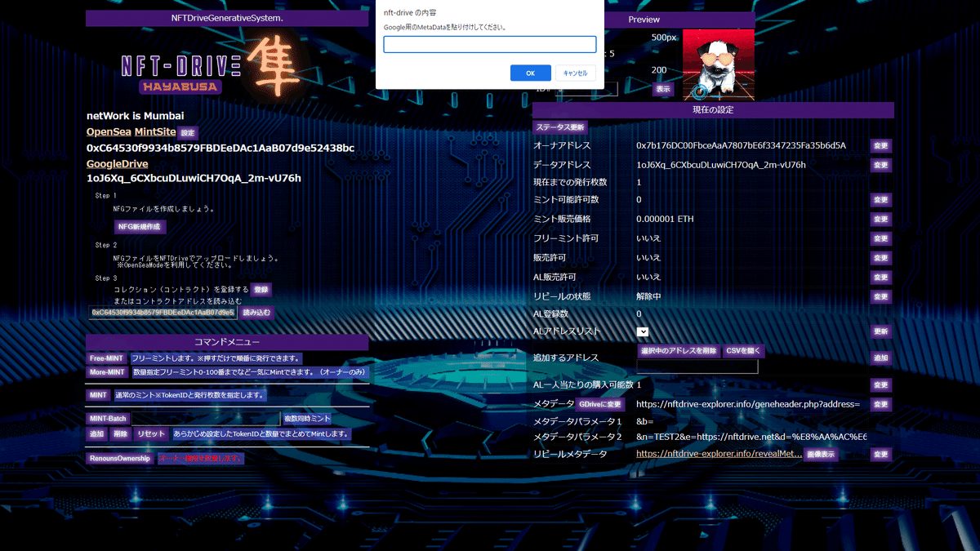Click the MINT command button

99,395
